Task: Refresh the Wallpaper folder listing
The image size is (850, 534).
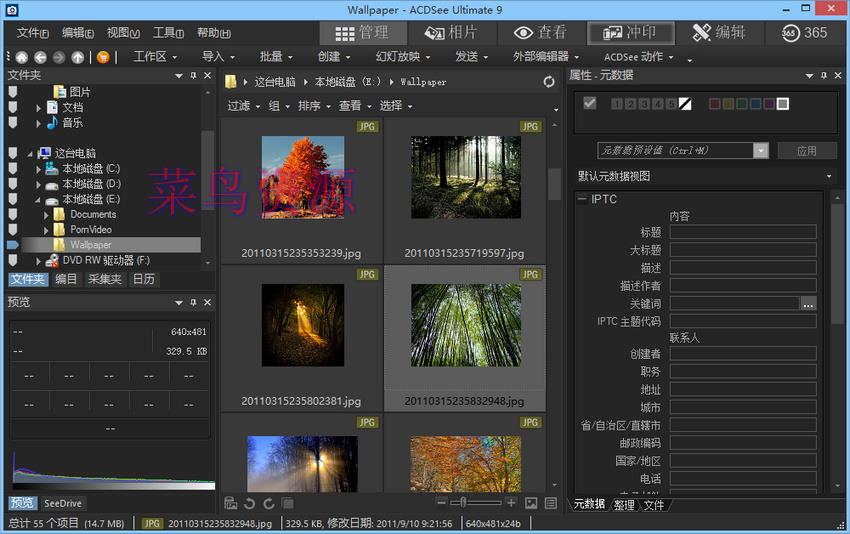Action: pos(549,82)
